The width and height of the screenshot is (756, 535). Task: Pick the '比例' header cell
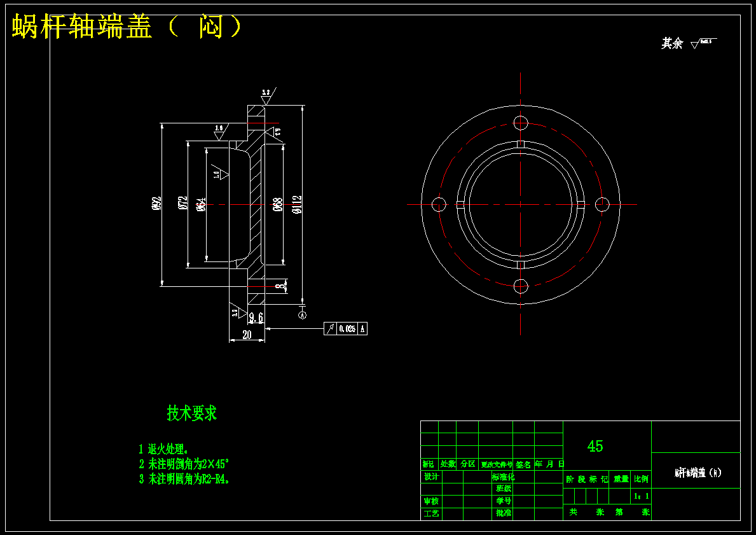pos(642,479)
